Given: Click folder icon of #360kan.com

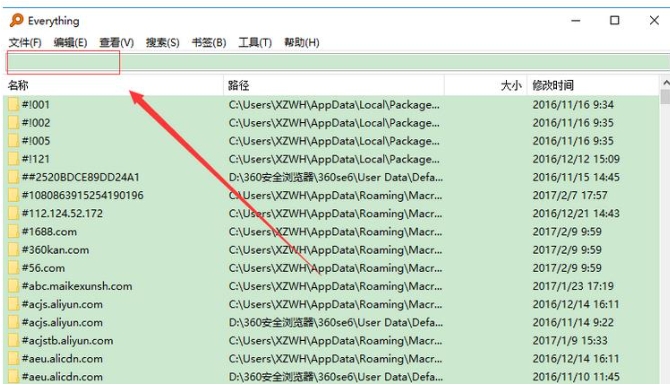Looking at the screenshot, I should tap(13, 250).
